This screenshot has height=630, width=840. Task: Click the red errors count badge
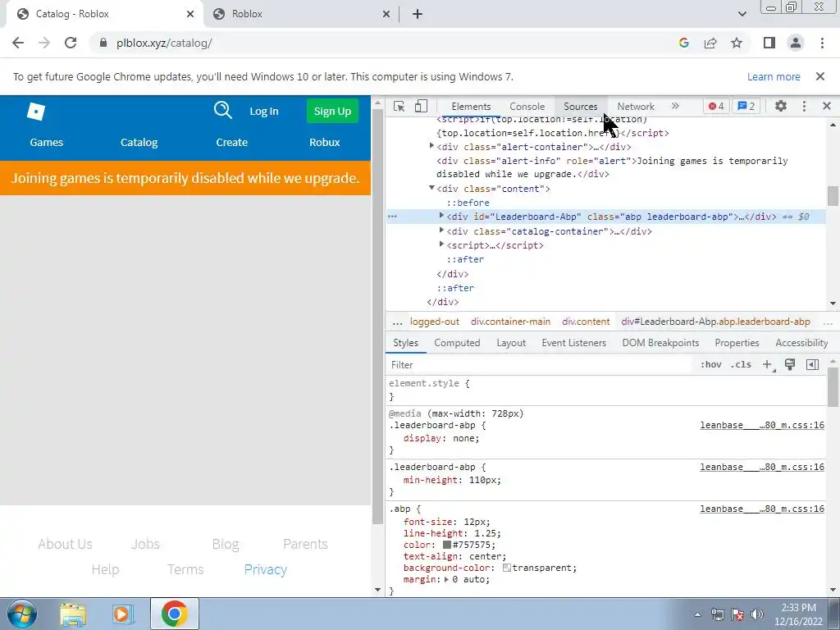pyautogui.click(x=715, y=106)
